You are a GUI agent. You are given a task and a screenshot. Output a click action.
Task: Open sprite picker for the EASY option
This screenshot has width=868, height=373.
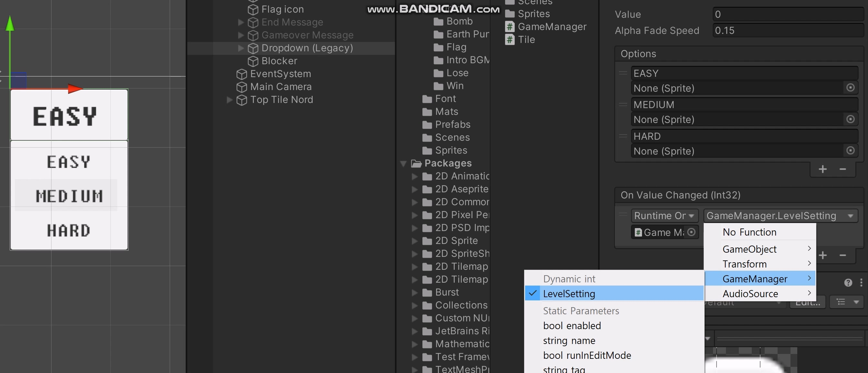click(x=850, y=88)
